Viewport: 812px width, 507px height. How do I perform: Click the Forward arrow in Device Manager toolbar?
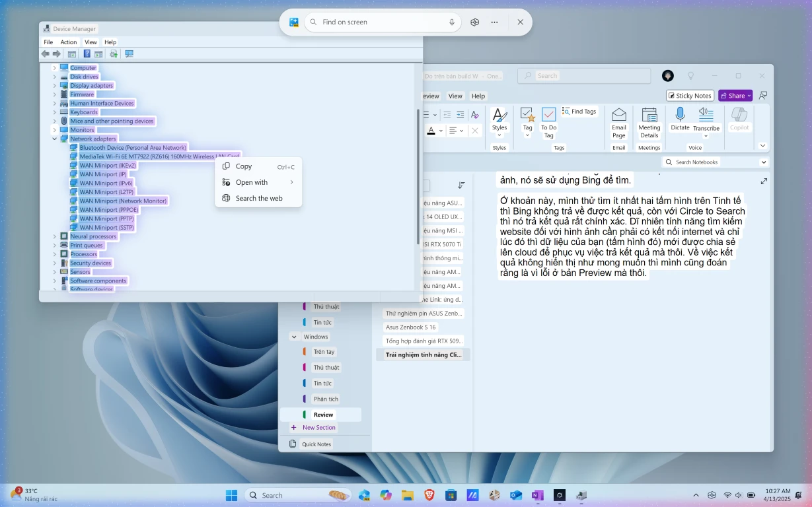point(57,54)
